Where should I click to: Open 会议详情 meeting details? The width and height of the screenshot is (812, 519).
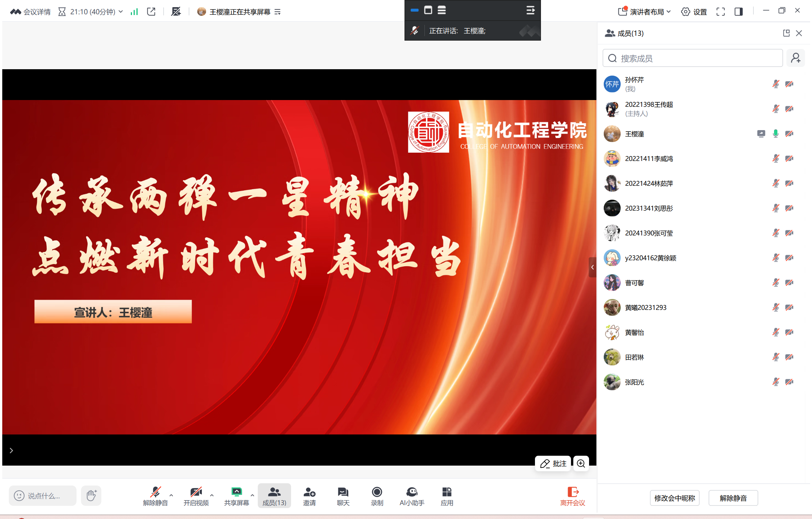30,12
